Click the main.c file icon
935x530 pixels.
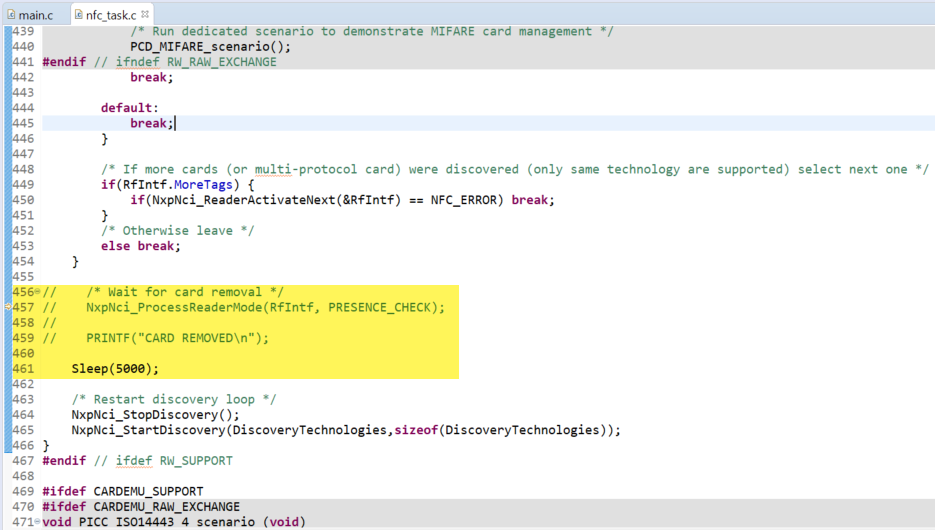(x=11, y=14)
